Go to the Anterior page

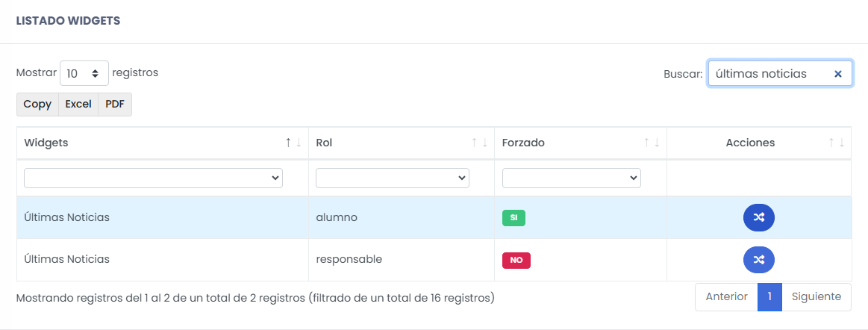[x=726, y=297]
